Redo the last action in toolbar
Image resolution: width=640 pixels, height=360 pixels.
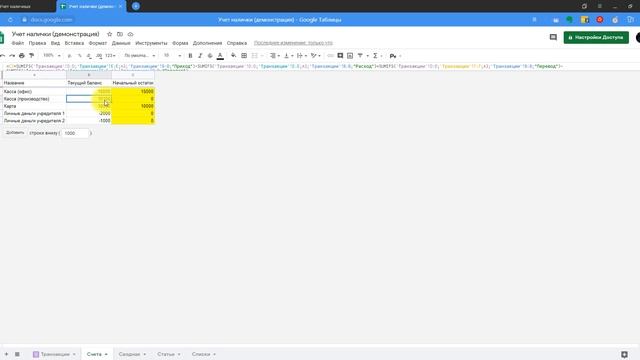(x=12, y=56)
